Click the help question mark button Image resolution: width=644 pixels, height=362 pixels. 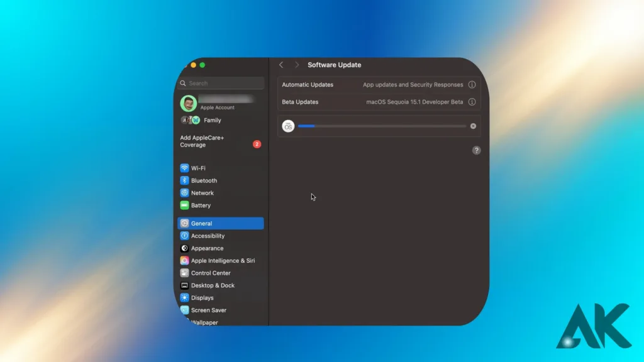coord(476,150)
